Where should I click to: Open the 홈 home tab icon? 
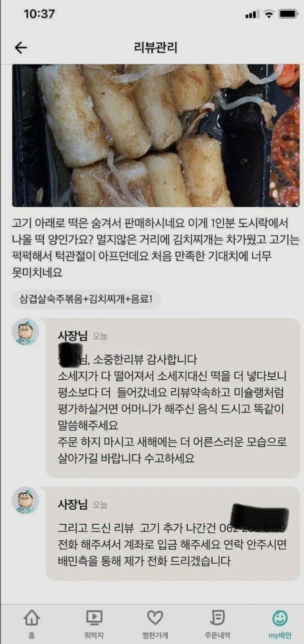31,618
